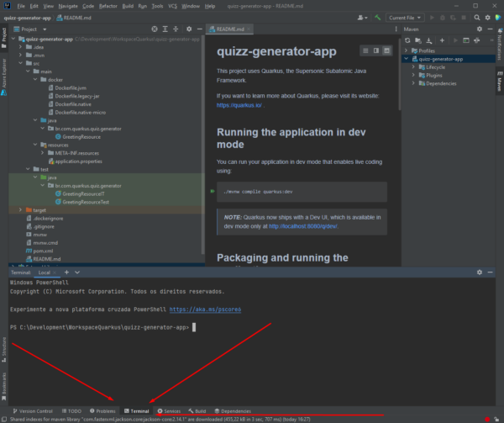Open user account dropdown icon in toolbar

pos(363,18)
